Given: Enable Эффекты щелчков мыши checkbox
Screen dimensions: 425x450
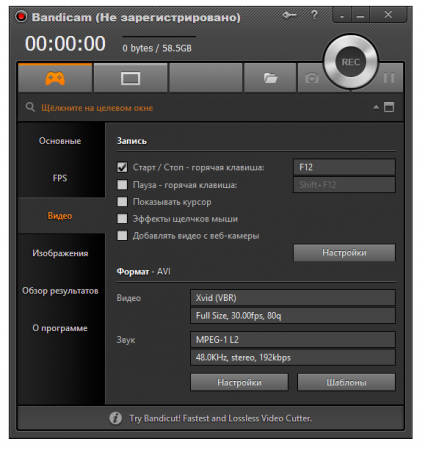Looking at the screenshot, I should (122, 219).
